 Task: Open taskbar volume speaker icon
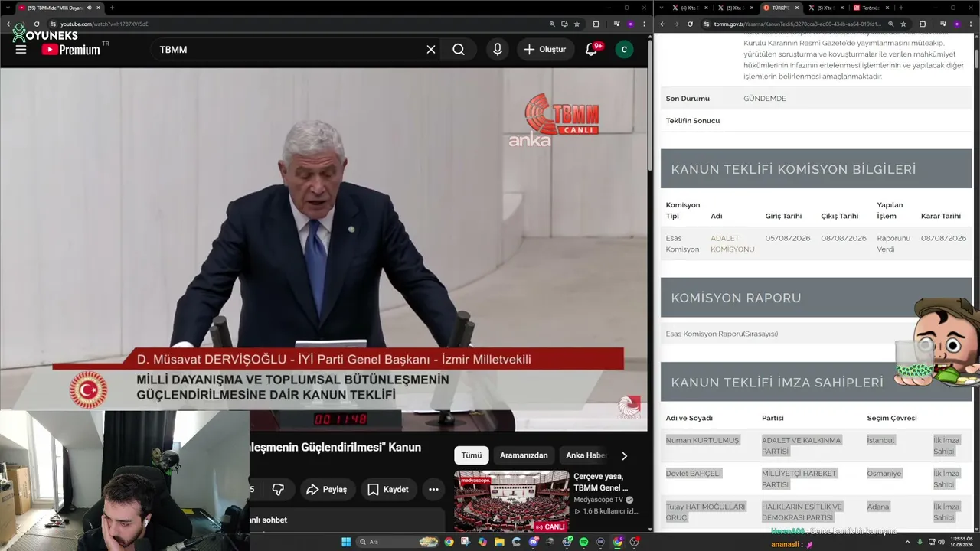pyautogui.click(x=942, y=542)
